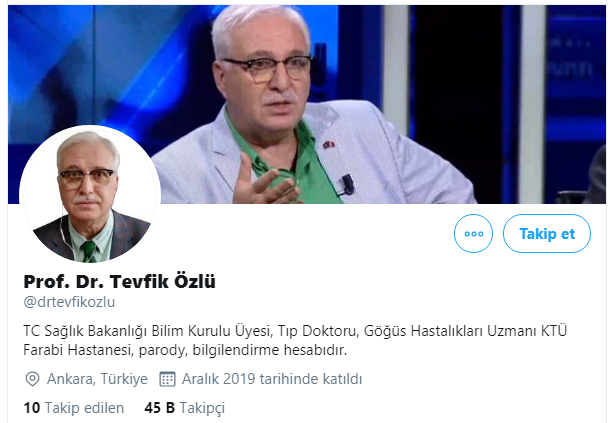The height and width of the screenshot is (423, 613).
Task: Click the @drtevfikozlu username handle
Action: point(69,302)
